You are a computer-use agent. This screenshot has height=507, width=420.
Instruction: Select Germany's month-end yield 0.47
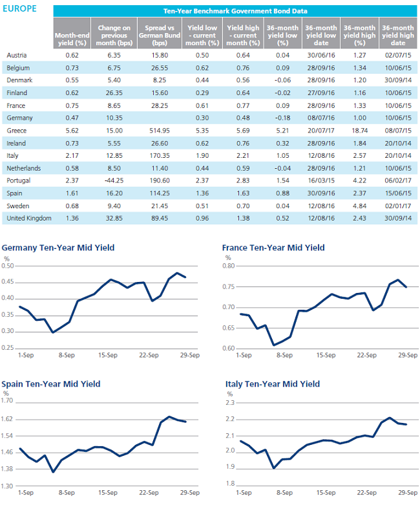pos(72,118)
